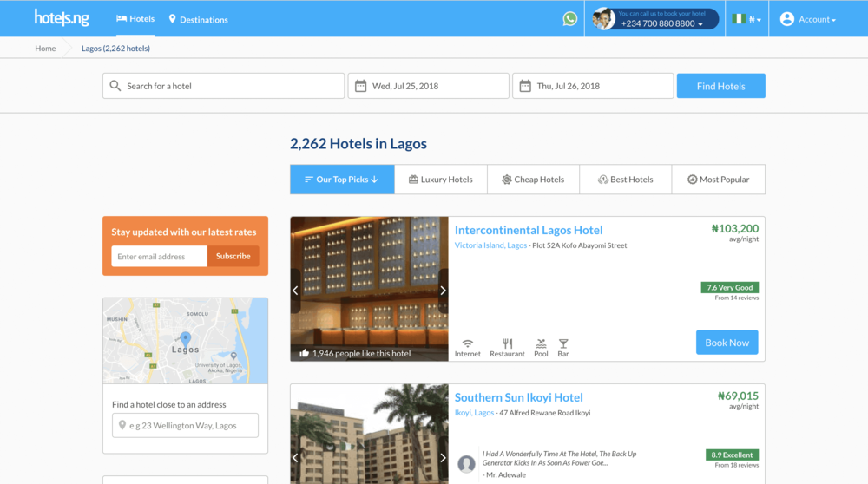Screen dimensions: 868x484
Task: Click check-in calendar icon
Action: pyautogui.click(x=360, y=86)
